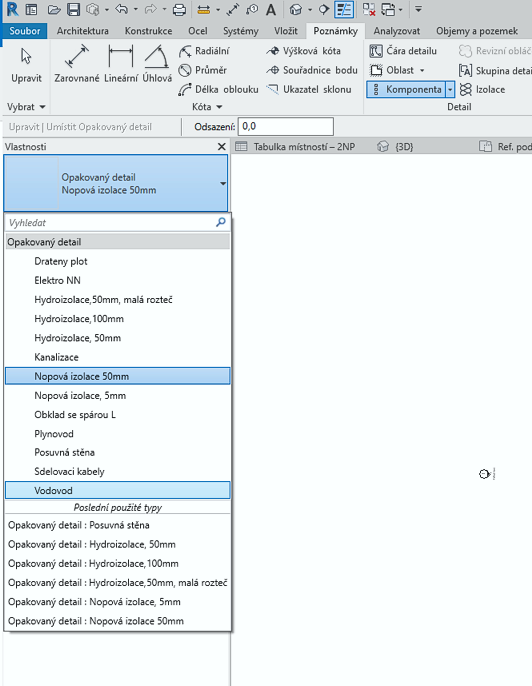Open the default 3D view house icon

pyautogui.click(x=296, y=9)
